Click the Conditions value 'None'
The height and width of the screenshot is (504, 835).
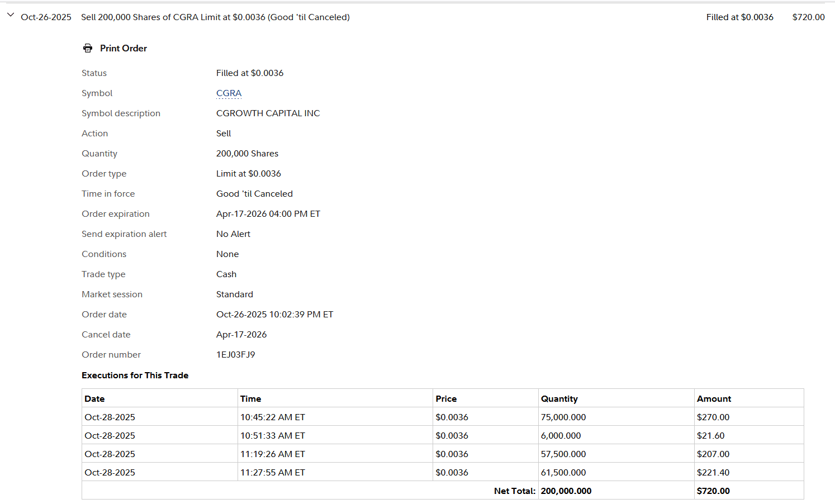[x=227, y=254]
